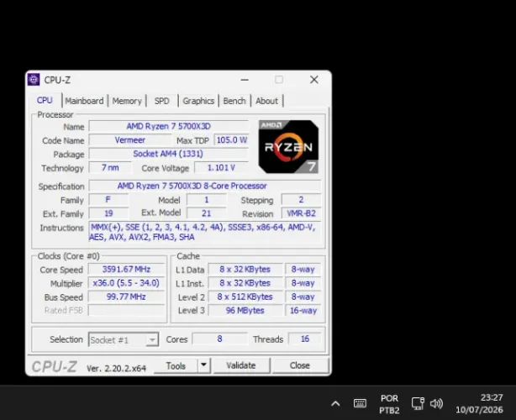Click the L1 Inst. value 8 x 32 KBytes

245,283
